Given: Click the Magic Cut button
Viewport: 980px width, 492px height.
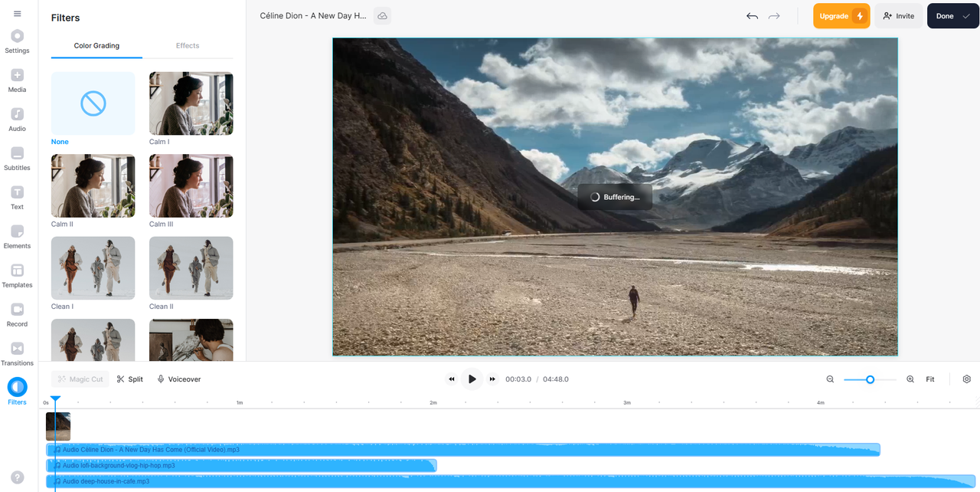Looking at the screenshot, I should [80, 379].
